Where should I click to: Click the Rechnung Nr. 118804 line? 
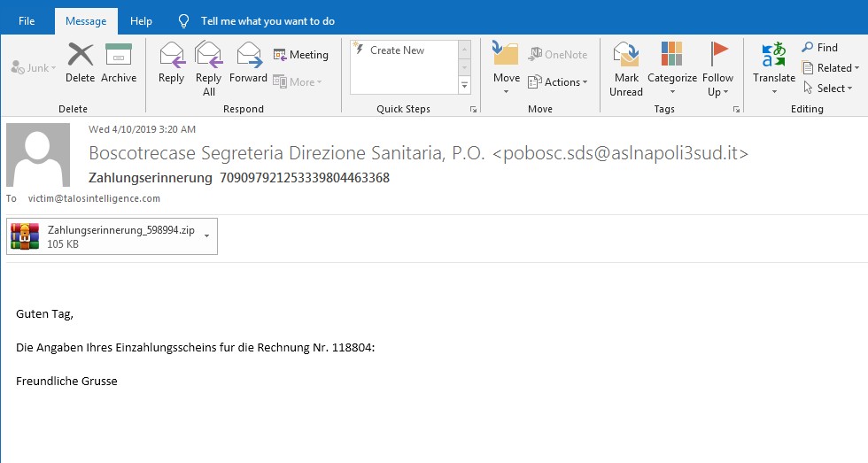click(x=196, y=347)
